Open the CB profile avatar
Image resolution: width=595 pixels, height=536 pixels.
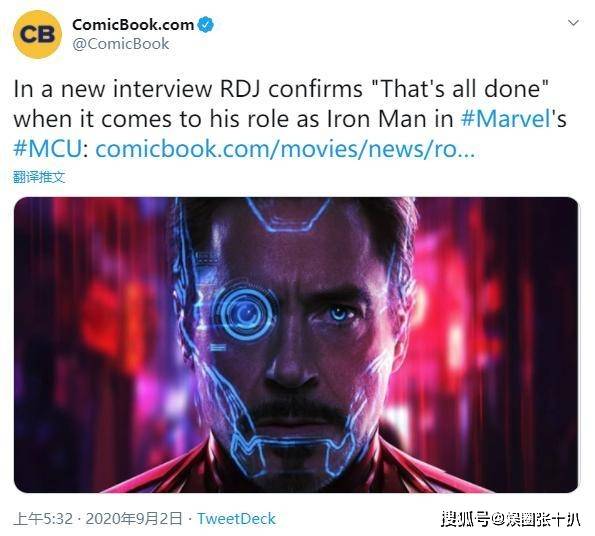tap(37, 35)
